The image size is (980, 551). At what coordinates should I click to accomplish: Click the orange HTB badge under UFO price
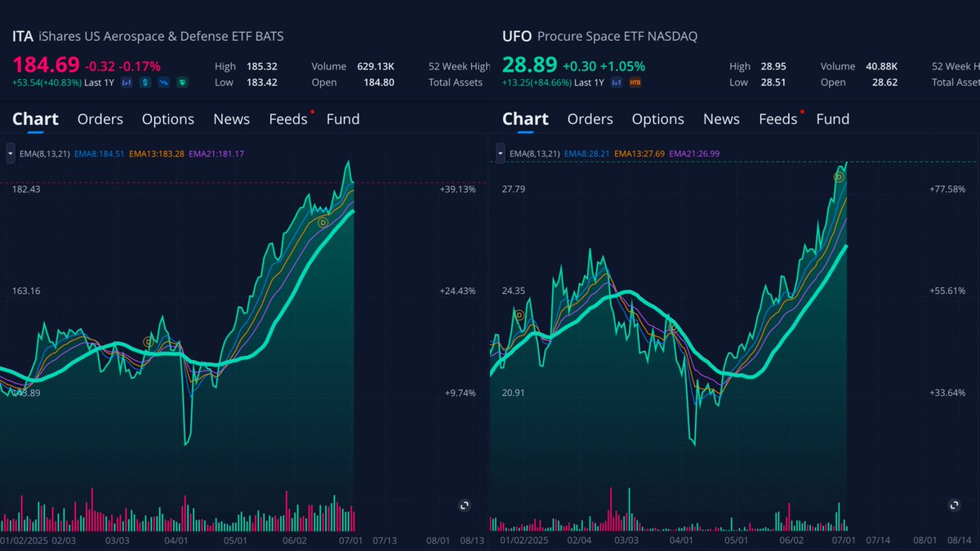(x=635, y=82)
